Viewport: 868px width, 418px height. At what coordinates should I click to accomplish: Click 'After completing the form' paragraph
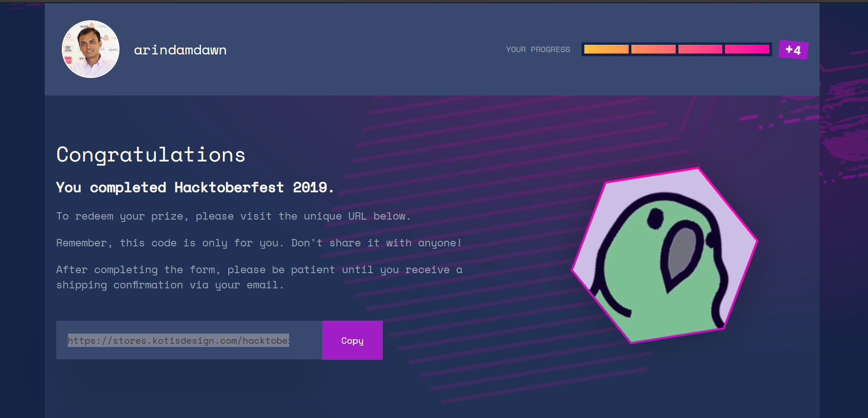coord(259,277)
